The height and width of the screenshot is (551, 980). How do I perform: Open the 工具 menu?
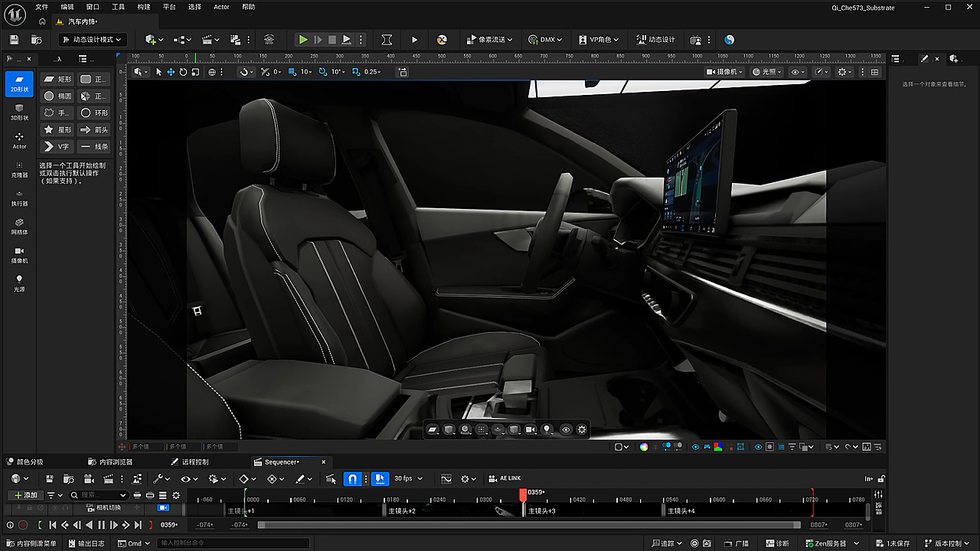click(118, 7)
